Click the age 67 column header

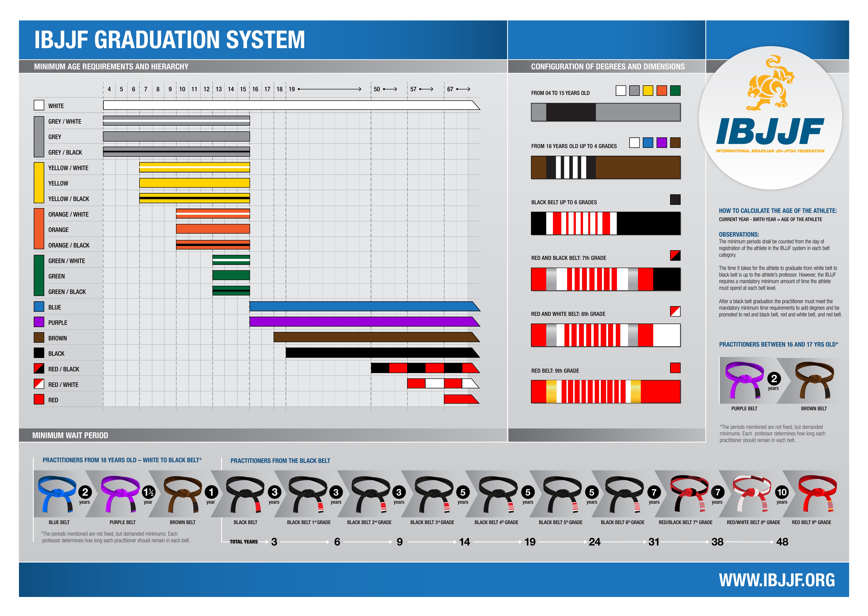click(450, 89)
